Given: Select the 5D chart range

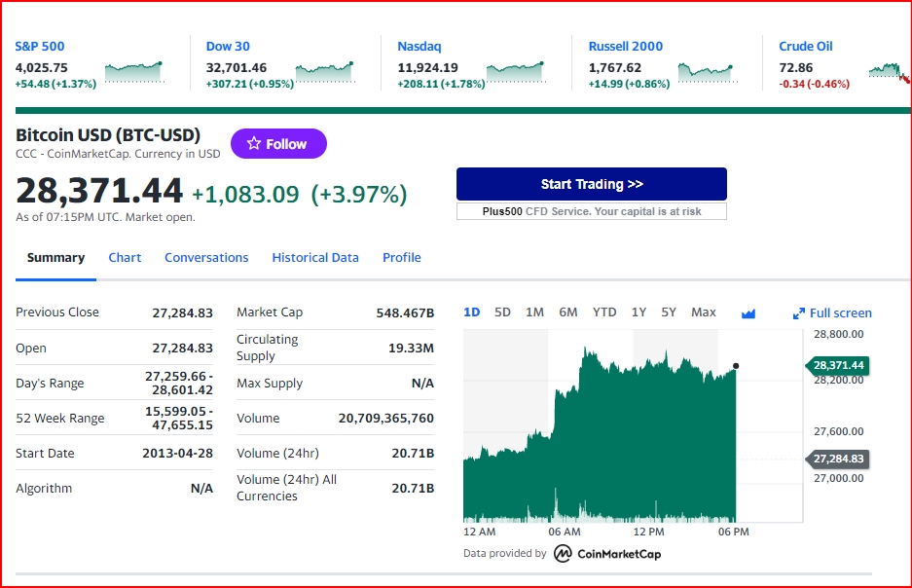Looking at the screenshot, I should tap(502, 312).
